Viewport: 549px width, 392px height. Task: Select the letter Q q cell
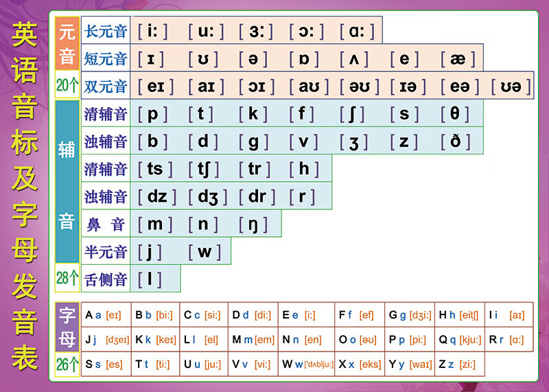click(460, 340)
